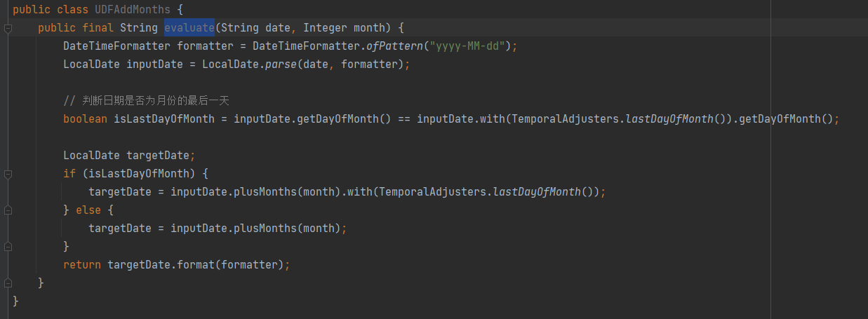Fold the else block via its gutter marker

(7, 210)
